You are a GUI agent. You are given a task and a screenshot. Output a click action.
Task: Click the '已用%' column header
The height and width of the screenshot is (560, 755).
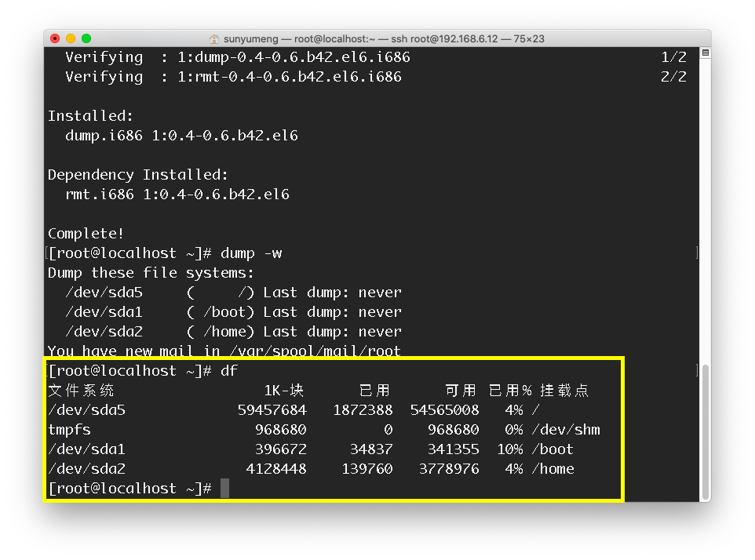pyautogui.click(x=510, y=390)
